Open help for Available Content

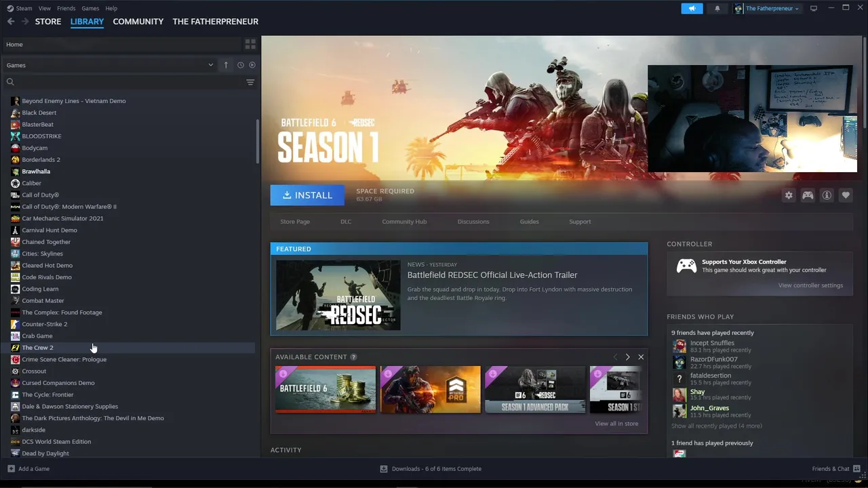coord(353,357)
